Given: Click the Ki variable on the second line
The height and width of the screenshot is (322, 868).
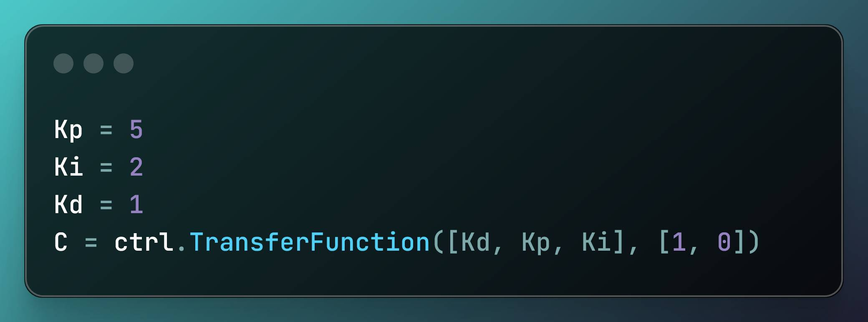Looking at the screenshot, I should pyautogui.click(x=68, y=167).
